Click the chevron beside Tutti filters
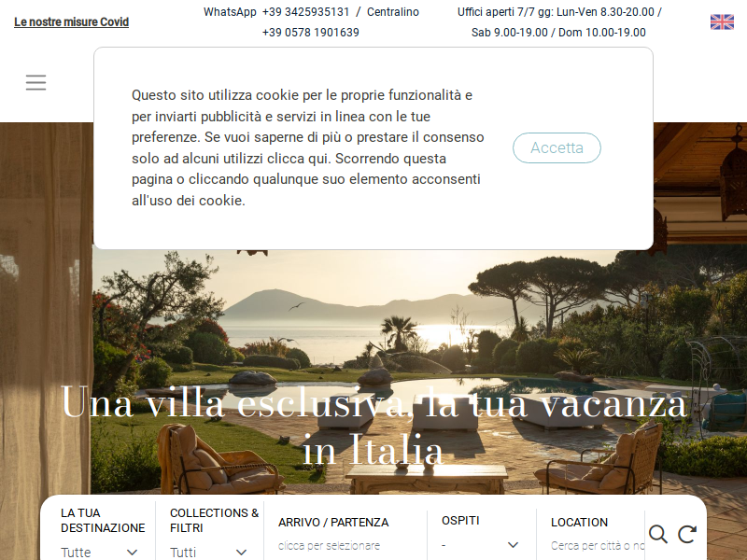747x560 pixels. pos(242,553)
